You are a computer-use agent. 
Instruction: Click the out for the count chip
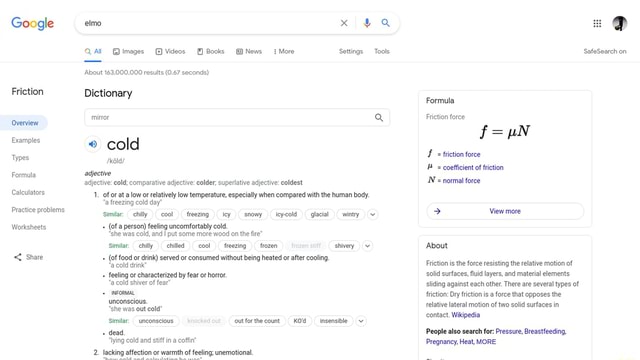tap(257, 321)
